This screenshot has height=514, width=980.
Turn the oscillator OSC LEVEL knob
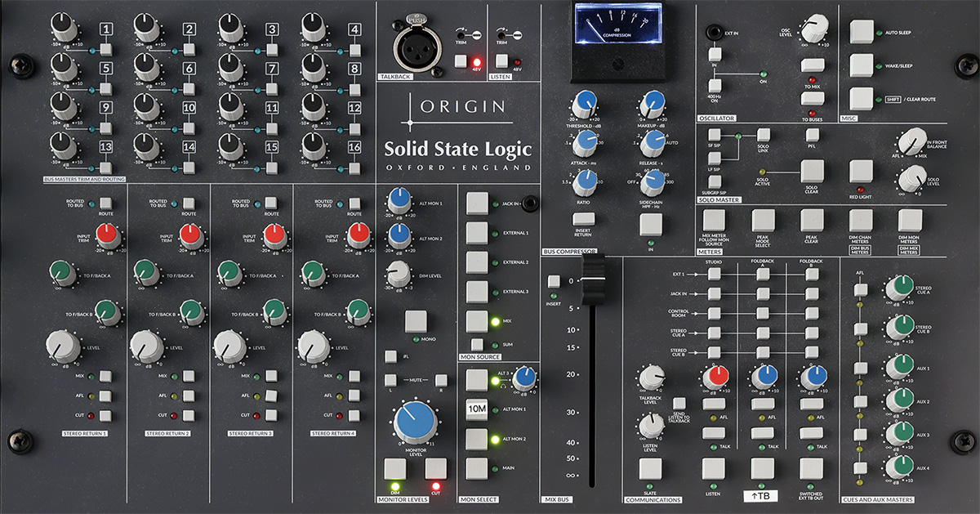813,31
